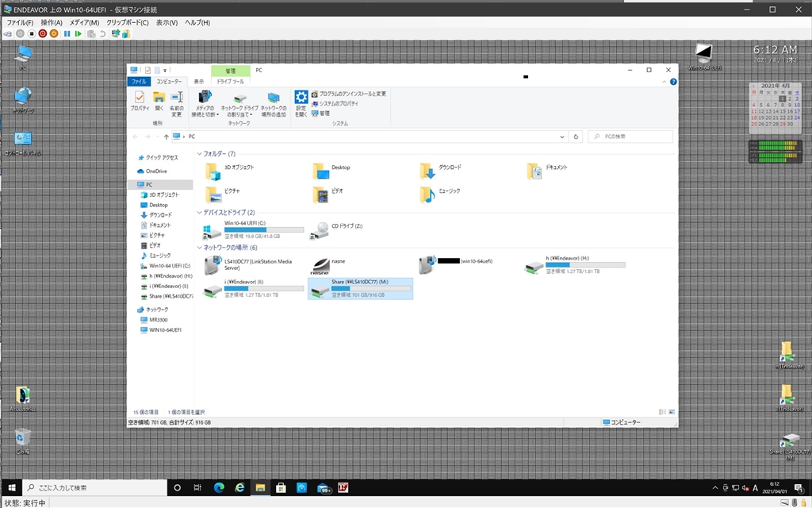Collapse the Explorer ribbon with the chevron
Screen dimensions: 812x508
pyautogui.click(x=664, y=82)
